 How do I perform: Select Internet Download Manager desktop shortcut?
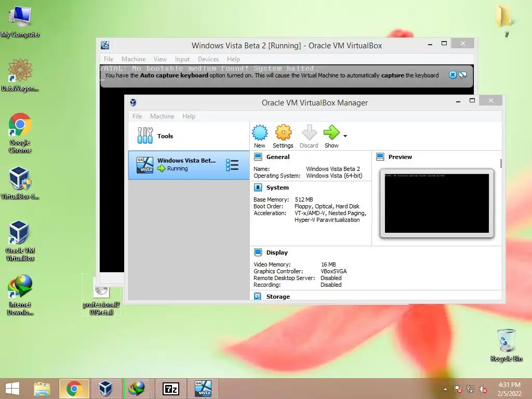pyautogui.click(x=20, y=295)
